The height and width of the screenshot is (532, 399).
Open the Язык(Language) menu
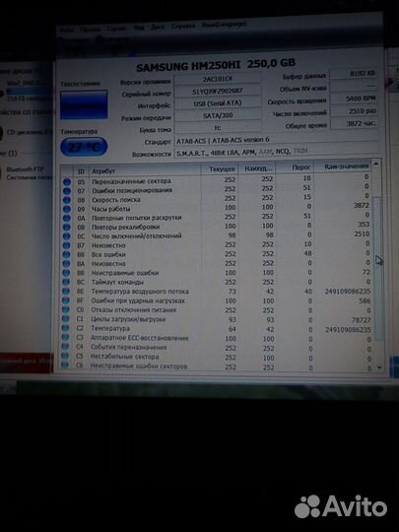tap(224, 25)
